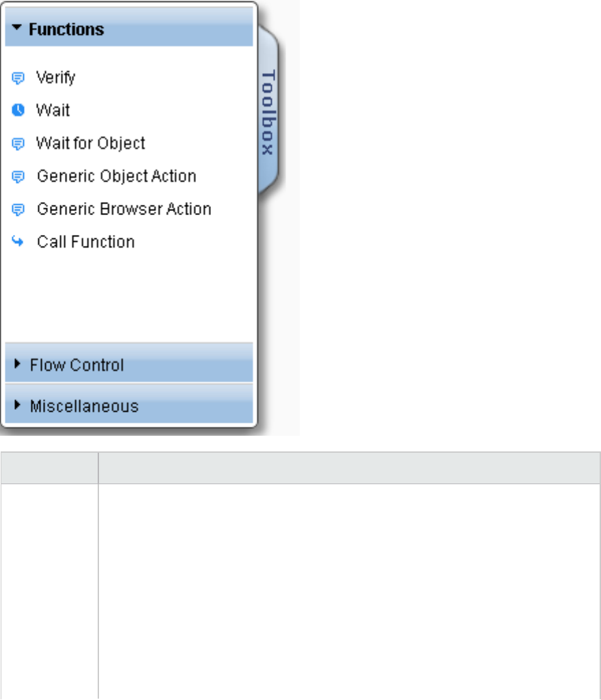The image size is (601, 700).
Task: Select the Flow Control header label
Action: pyautogui.click(x=77, y=365)
